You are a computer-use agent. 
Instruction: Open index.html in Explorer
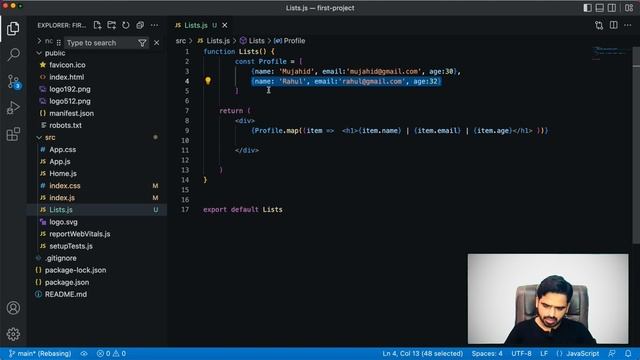[67, 77]
